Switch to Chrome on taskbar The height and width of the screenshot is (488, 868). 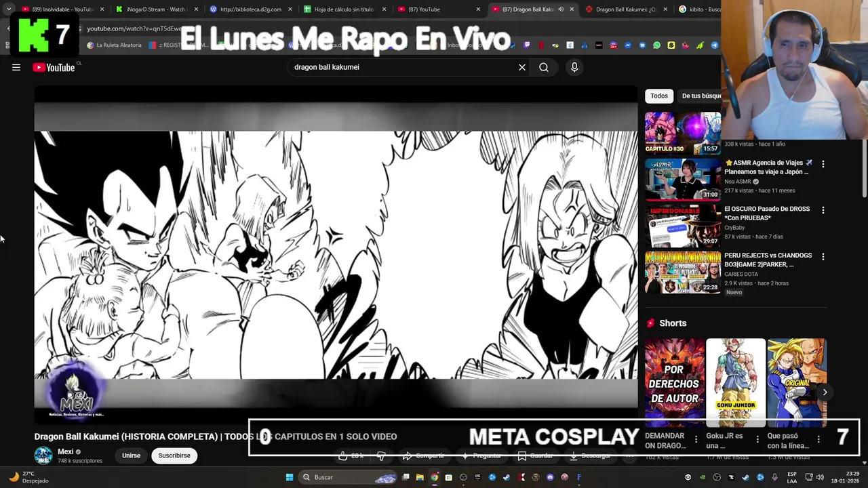[435, 477]
